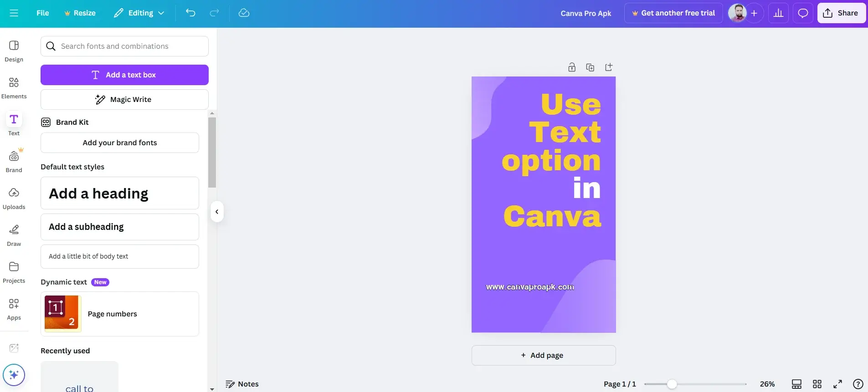Add a collaborator with plus icon
The image size is (868, 392).
click(754, 13)
